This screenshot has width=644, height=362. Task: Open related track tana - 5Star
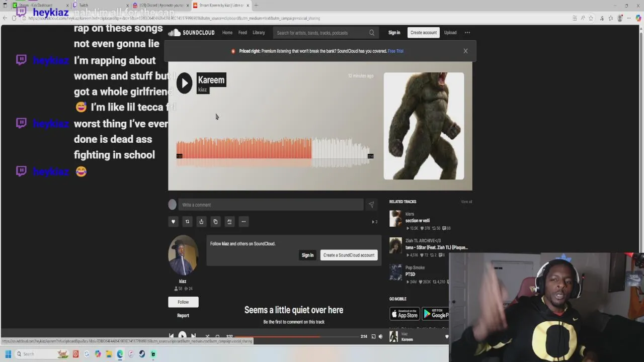click(x=437, y=247)
